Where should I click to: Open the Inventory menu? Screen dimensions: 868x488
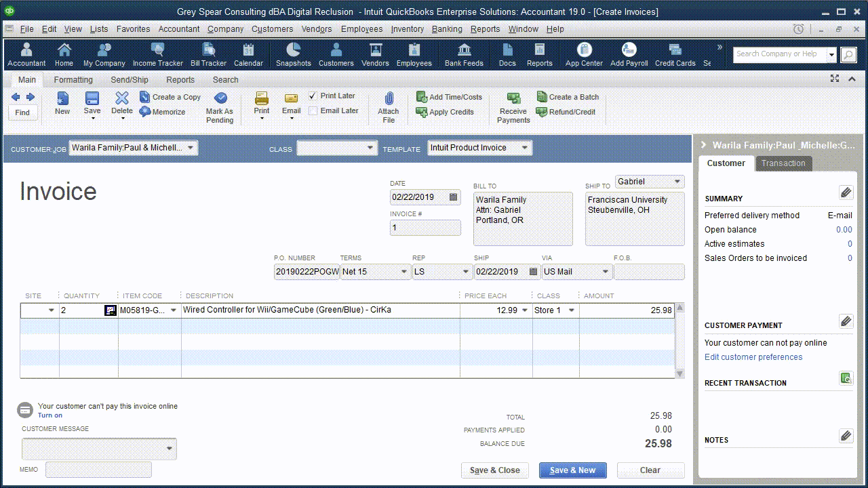pyautogui.click(x=408, y=29)
